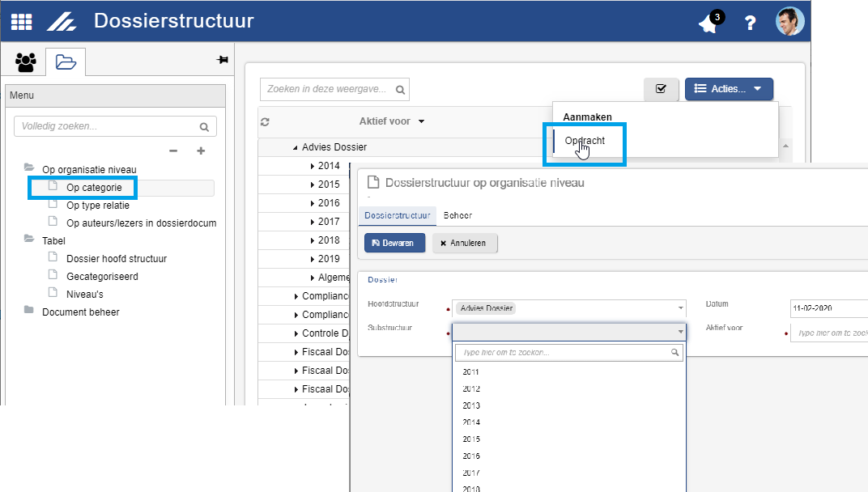Pin the sidebar with pushpin icon
Image resolution: width=868 pixels, height=492 pixels.
click(222, 59)
